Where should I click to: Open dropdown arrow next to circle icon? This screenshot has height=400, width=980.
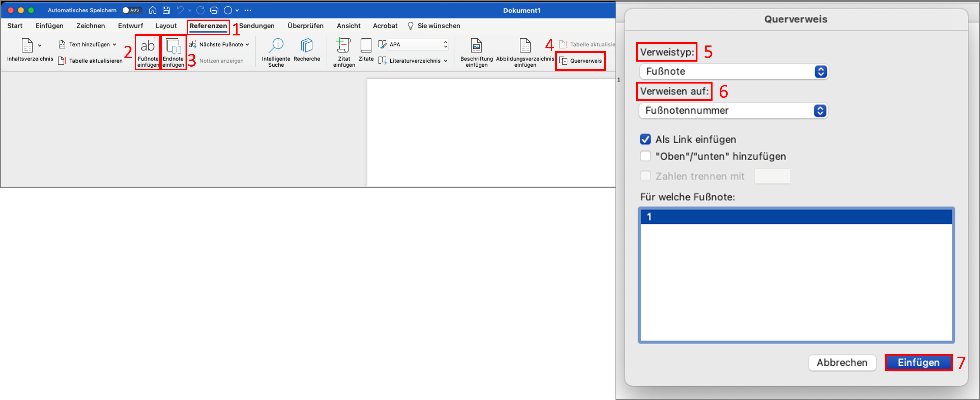237,10
